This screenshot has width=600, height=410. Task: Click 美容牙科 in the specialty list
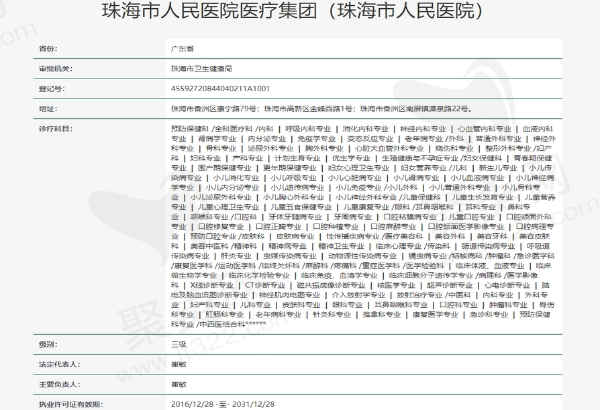[492, 236]
